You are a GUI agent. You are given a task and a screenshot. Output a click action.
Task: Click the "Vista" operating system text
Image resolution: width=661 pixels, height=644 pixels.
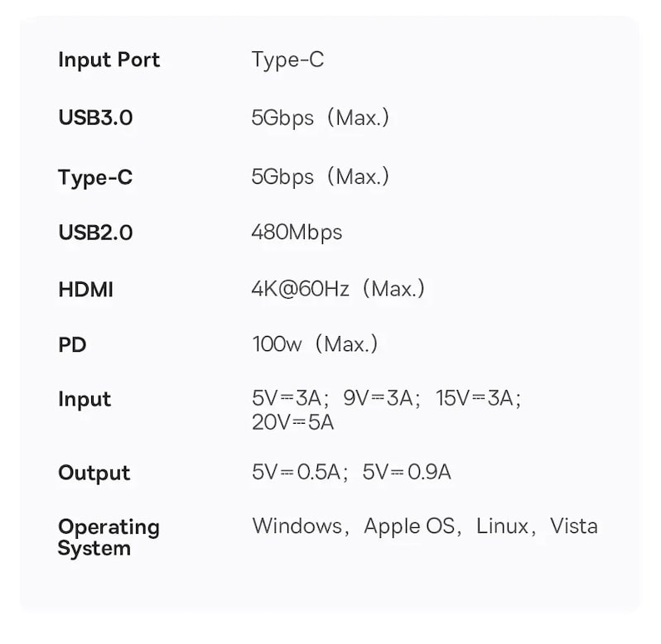click(x=573, y=526)
